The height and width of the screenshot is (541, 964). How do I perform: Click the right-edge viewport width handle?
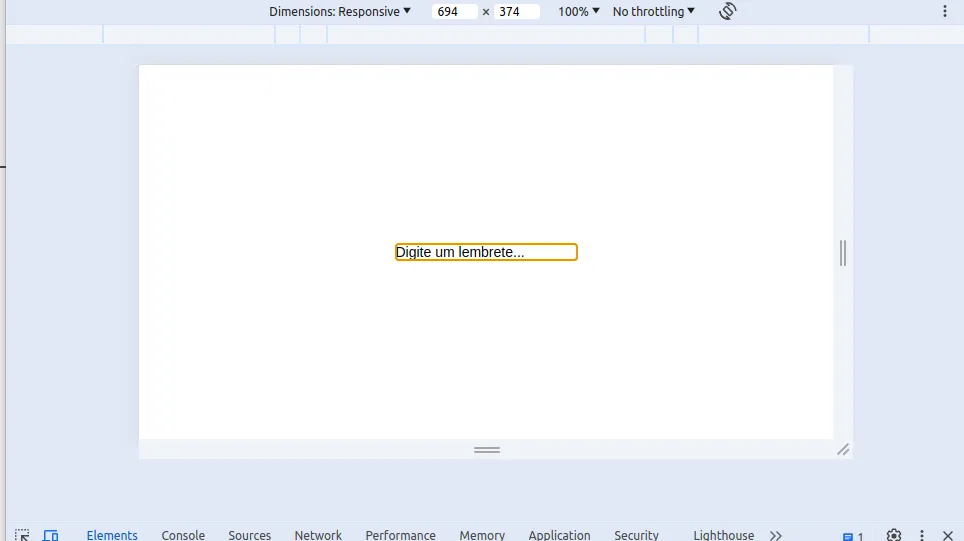pos(843,253)
